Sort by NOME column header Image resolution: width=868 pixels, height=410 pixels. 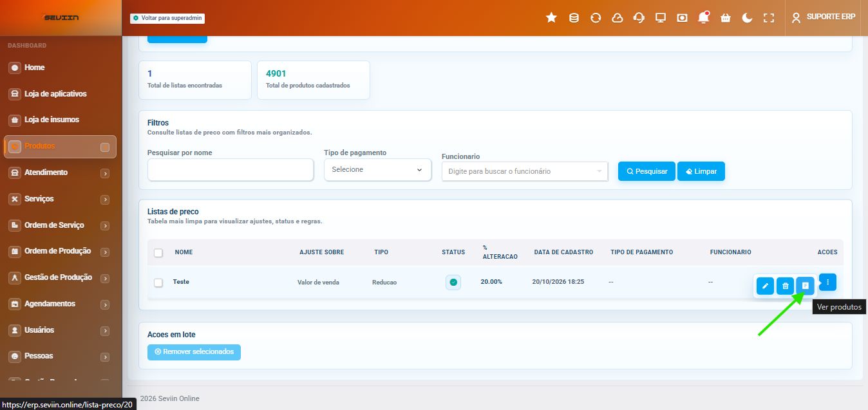click(x=184, y=252)
